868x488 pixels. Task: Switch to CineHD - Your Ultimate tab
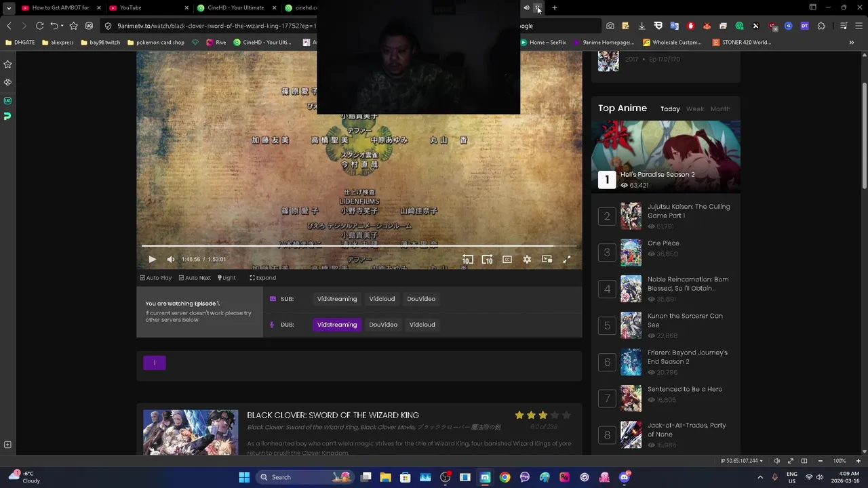pyautogui.click(x=236, y=8)
